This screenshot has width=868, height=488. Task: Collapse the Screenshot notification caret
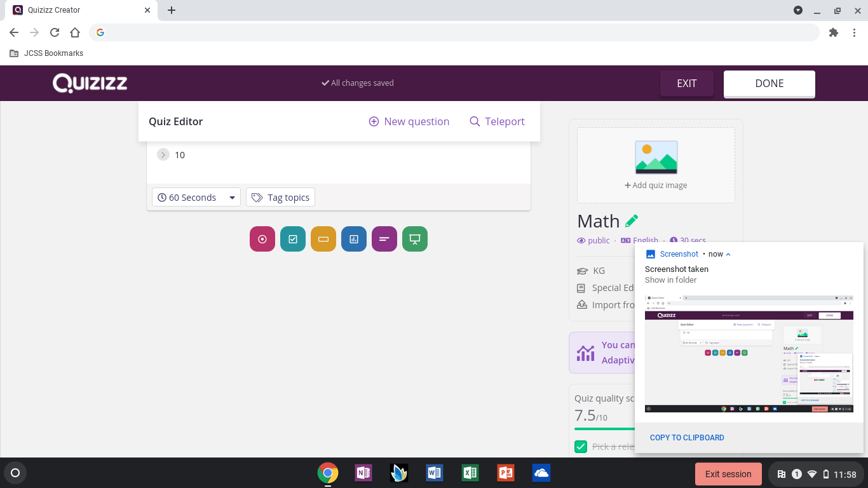[x=728, y=254]
